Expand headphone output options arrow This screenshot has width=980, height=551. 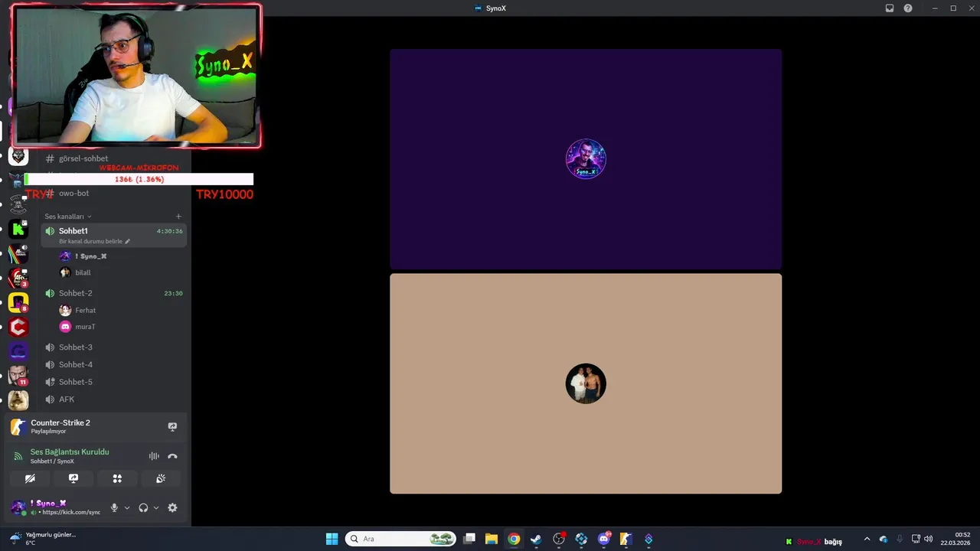tap(156, 507)
